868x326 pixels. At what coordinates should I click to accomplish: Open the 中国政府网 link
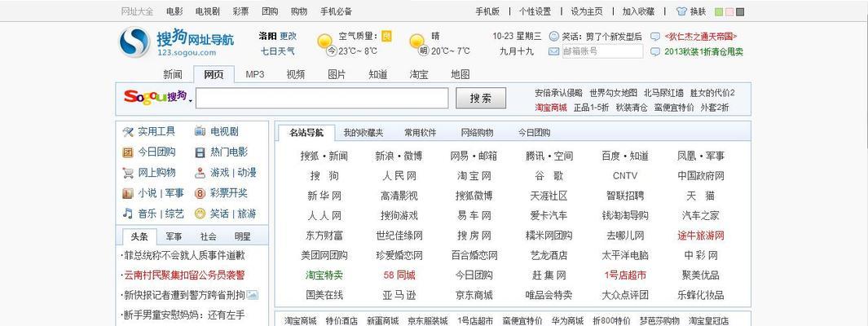coord(701,176)
